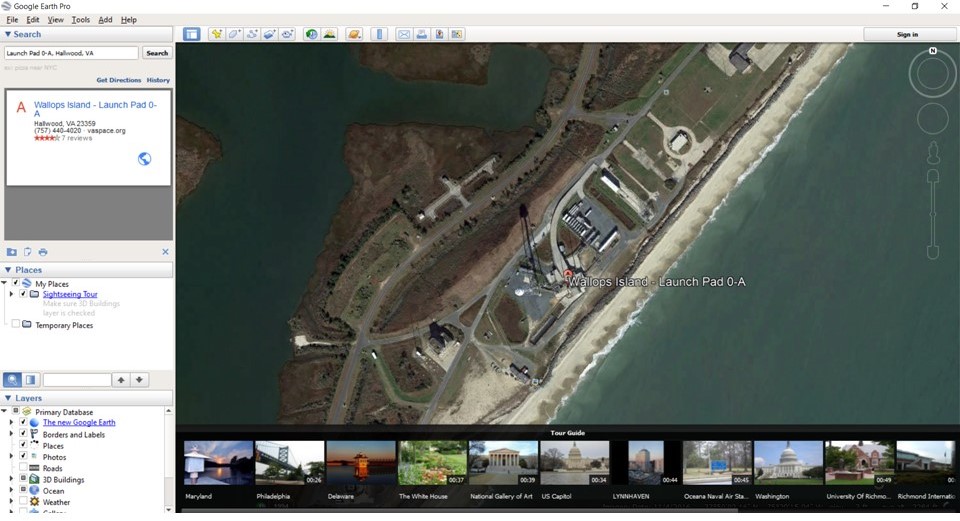
Task: Collapse the Places panel header
Action: tap(88, 269)
